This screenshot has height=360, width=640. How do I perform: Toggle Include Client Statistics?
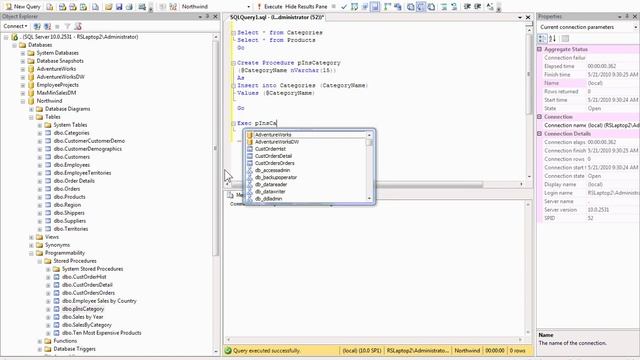(x=398, y=7)
